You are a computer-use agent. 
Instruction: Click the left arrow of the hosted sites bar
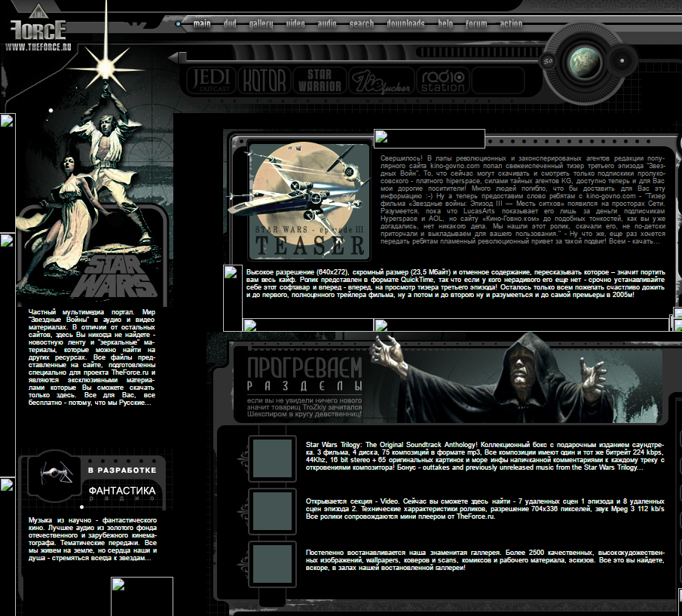tap(175, 57)
